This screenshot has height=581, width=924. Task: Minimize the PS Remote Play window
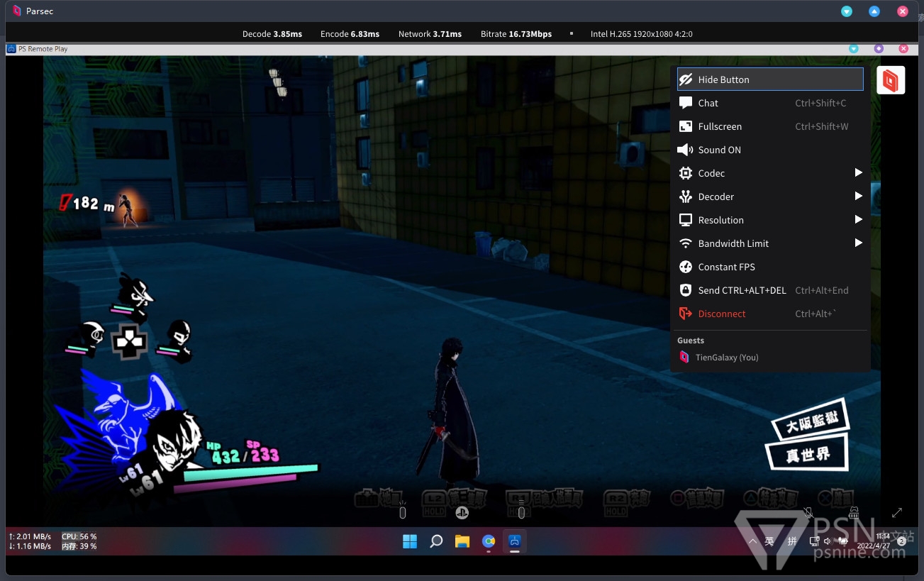point(854,49)
